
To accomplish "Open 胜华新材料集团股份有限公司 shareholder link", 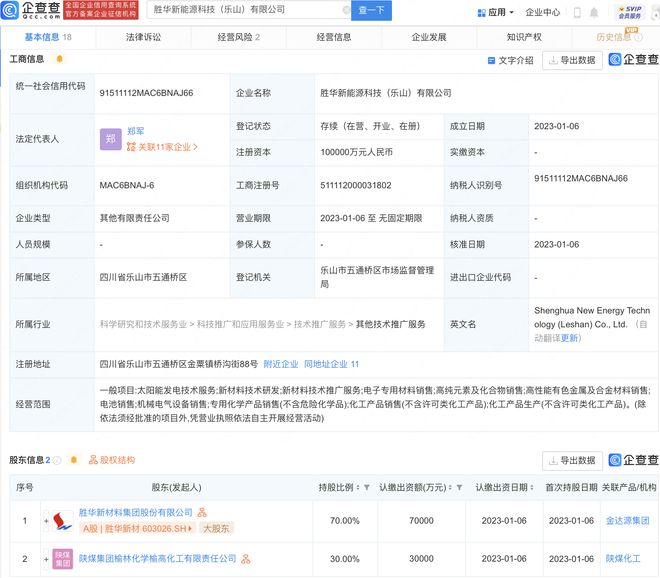I will pos(136,512).
